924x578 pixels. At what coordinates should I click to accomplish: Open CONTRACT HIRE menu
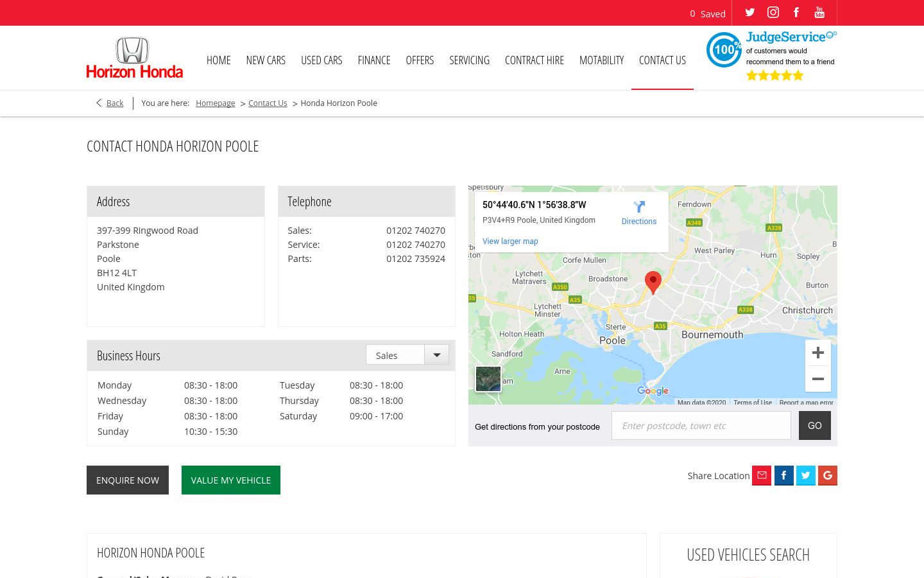point(535,60)
